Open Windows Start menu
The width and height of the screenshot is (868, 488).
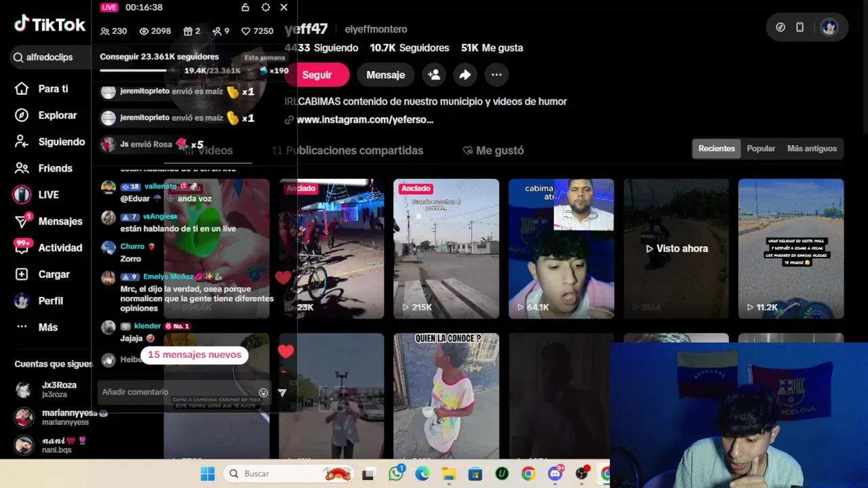click(208, 474)
